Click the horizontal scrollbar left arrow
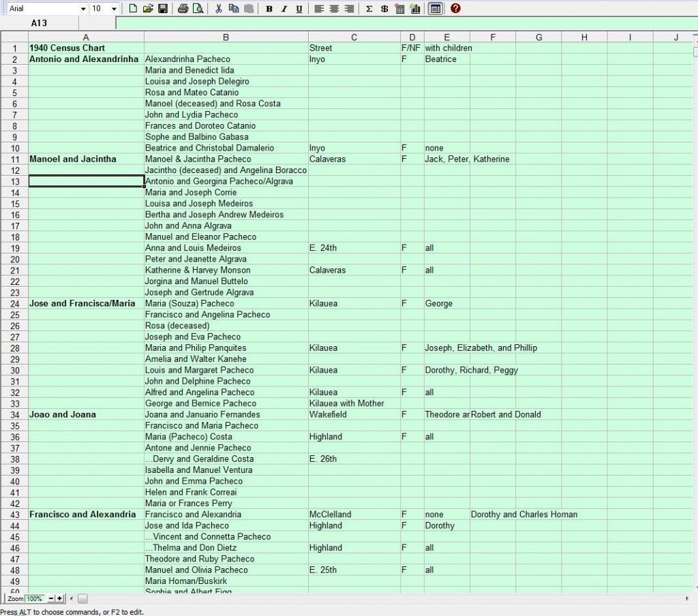The width and height of the screenshot is (698, 616). [71, 599]
